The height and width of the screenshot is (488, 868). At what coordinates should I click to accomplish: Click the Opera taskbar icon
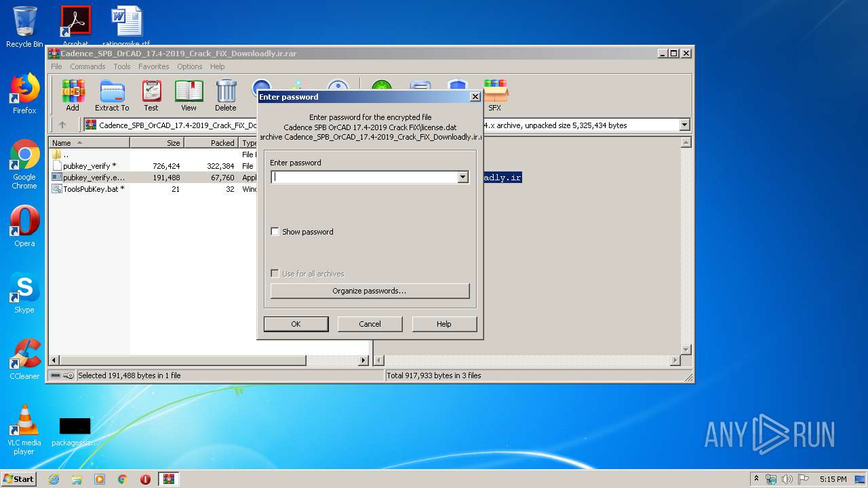tap(145, 479)
